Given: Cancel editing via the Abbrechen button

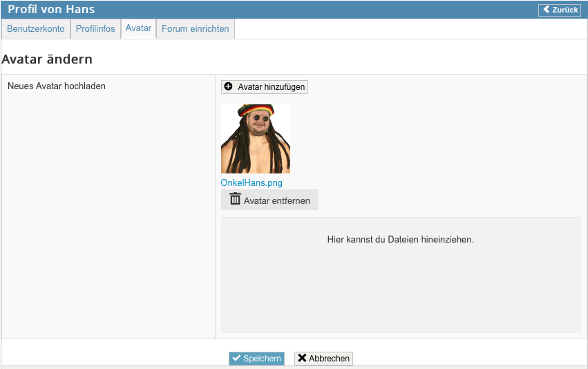Looking at the screenshot, I should pyautogui.click(x=323, y=359).
